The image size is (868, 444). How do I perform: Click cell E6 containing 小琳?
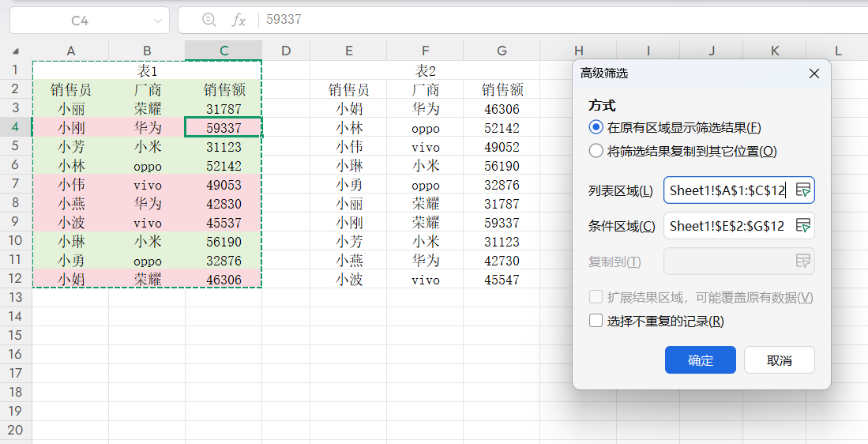pyautogui.click(x=349, y=166)
